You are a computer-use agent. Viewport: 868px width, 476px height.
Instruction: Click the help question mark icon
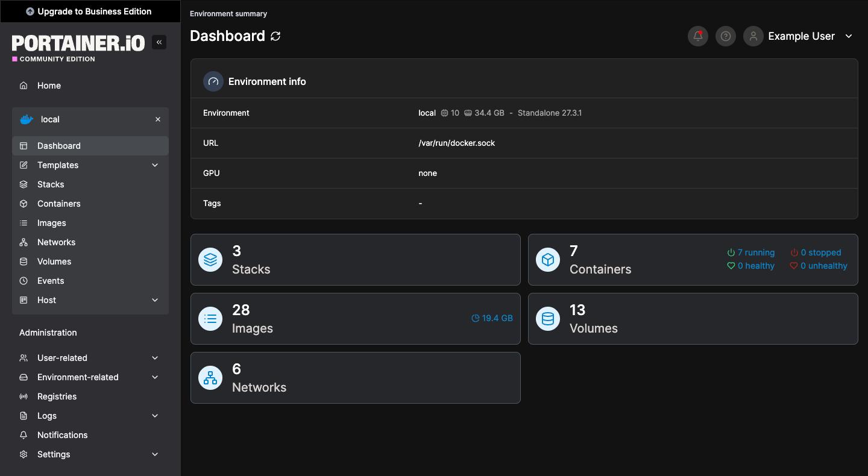click(725, 36)
